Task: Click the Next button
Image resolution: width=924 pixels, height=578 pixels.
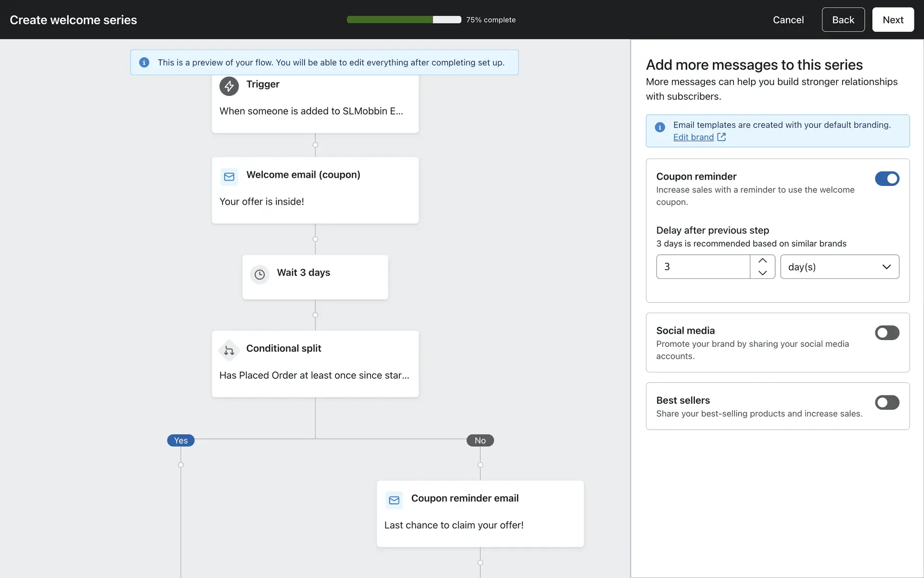Action: pyautogui.click(x=893, y=20)
